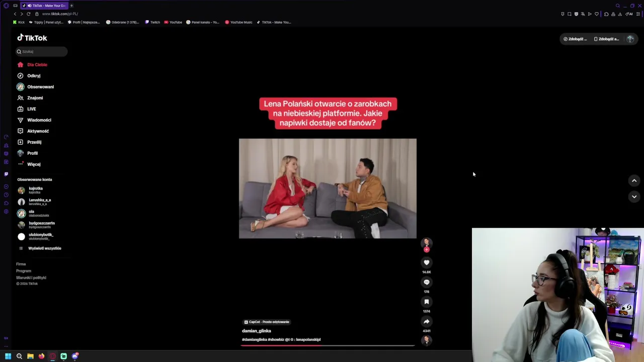Open followed account Lerushka_a_a

click(x=40, y=202)
